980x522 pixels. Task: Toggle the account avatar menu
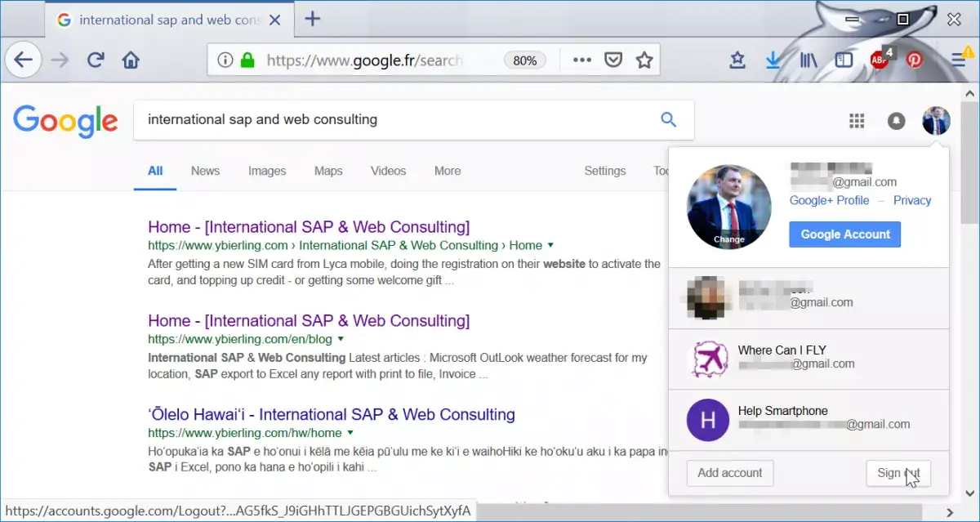pyautogui.click(x=936, y=122)
